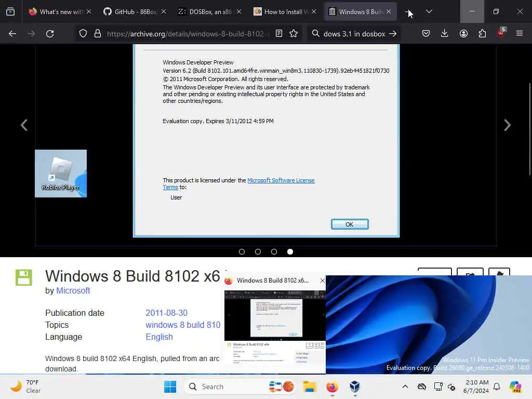532x399 pixels.
Task: Click the Microsoft author link
Action: pos(73,291)
